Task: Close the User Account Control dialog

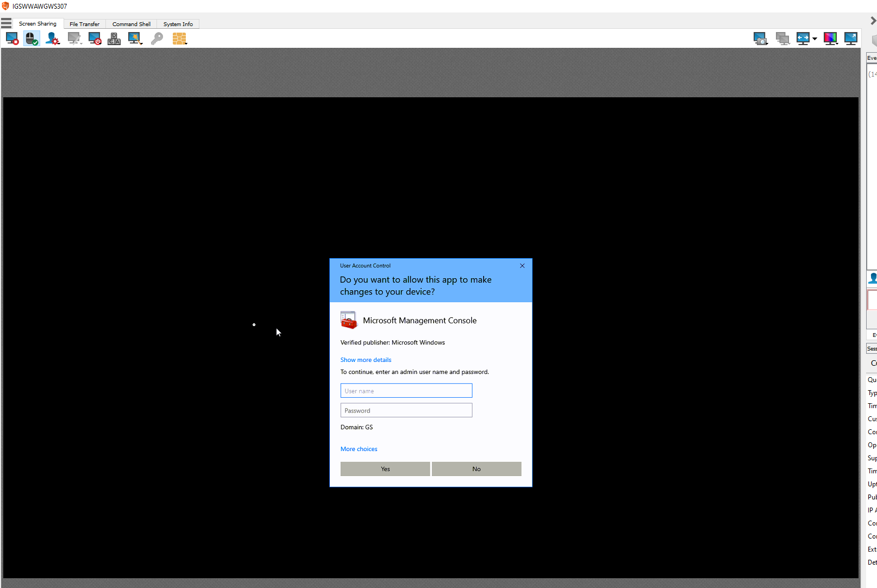Action: pyautogui.click(x=522, y=266)
